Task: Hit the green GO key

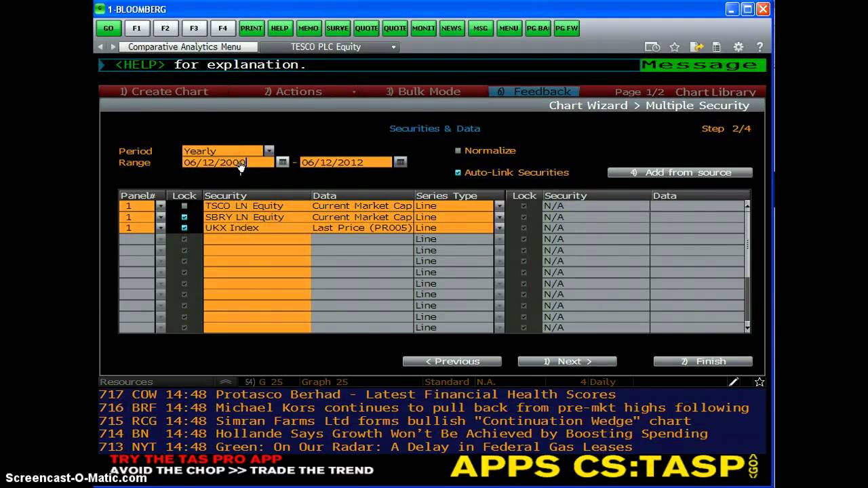Action: click(108, 28)
